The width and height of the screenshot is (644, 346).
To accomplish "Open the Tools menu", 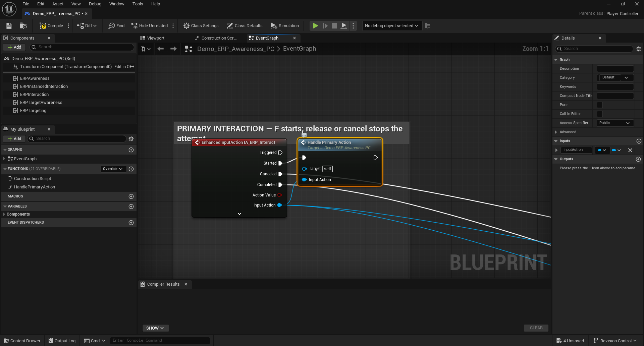I will 138,4.
